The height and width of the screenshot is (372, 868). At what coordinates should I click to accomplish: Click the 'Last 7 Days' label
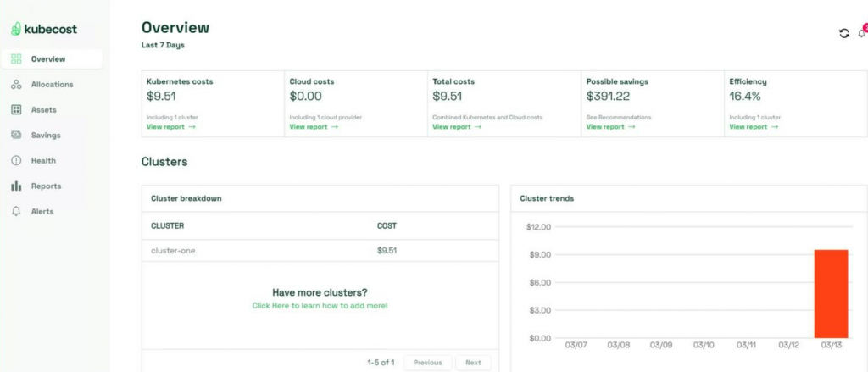(x=163, y=46)
